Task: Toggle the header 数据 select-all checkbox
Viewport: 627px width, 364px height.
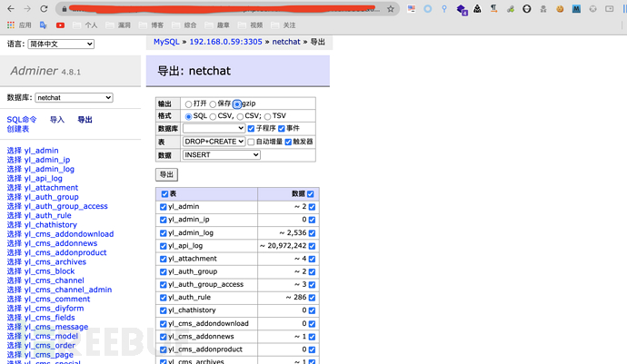Action: 311,194
